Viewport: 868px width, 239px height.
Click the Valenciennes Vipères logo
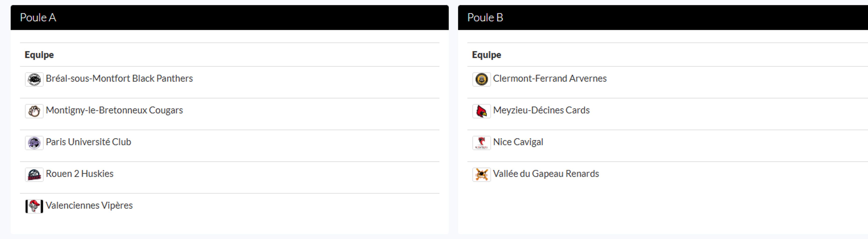(x=34, y=206)
